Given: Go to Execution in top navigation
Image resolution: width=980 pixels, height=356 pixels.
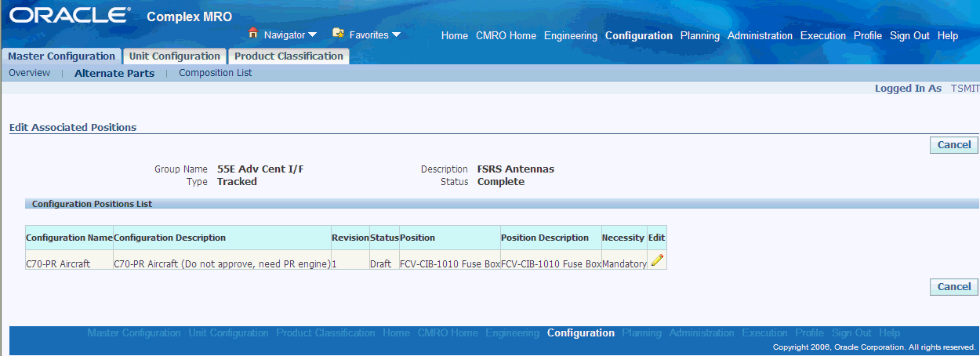Looking at the screenshot, I should [823, 36].
